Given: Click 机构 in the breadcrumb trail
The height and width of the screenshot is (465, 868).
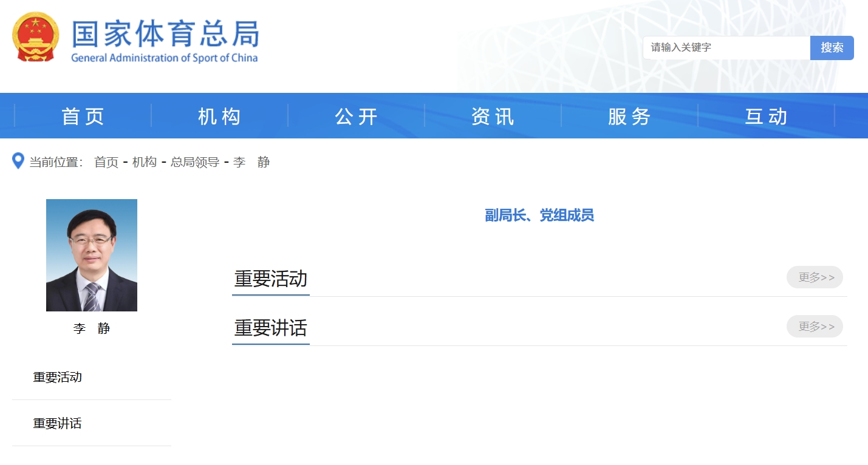Looking at the screenshot, I should click(x=145, y=162).
